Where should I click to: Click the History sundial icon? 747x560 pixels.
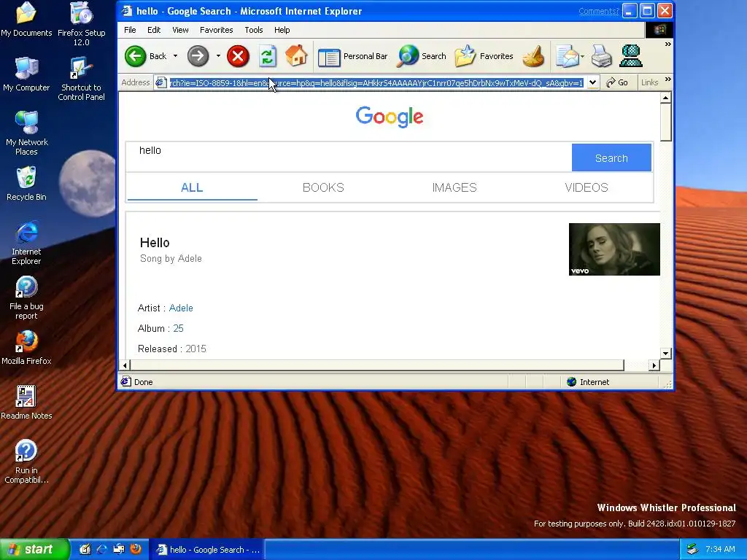533,56
